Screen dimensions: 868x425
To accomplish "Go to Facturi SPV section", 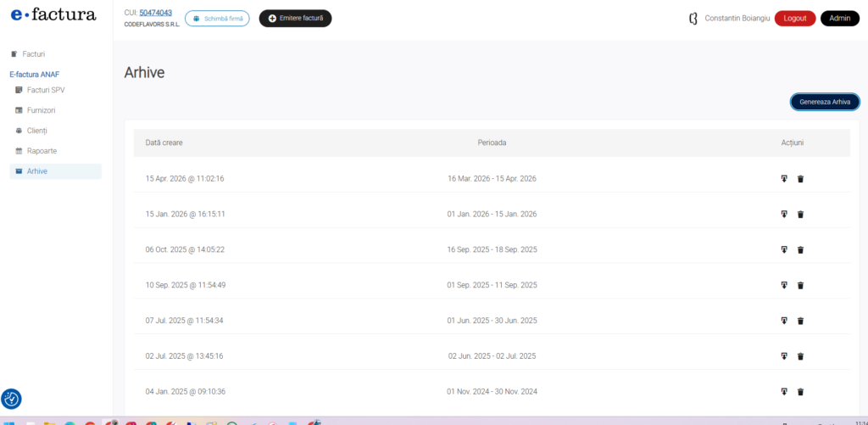I will [45, 90].
